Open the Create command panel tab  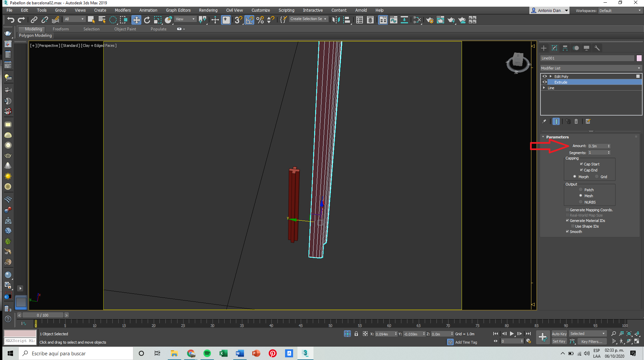click(x=544, y=48)
